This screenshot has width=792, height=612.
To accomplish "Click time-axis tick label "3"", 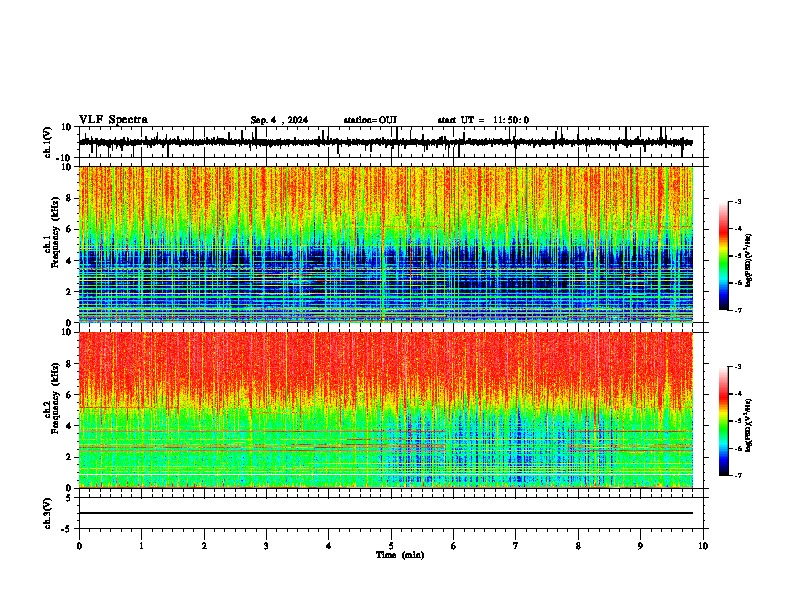I will point(266,546).
